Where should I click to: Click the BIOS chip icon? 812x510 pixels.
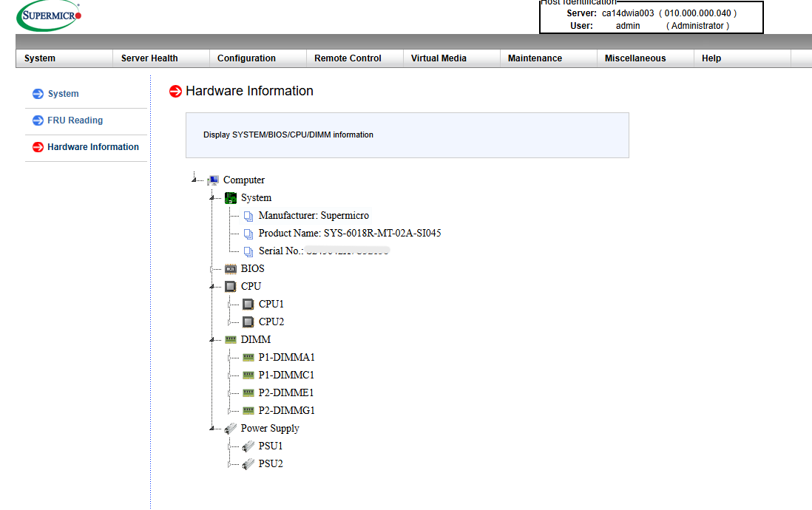click(x=231, y=269)
